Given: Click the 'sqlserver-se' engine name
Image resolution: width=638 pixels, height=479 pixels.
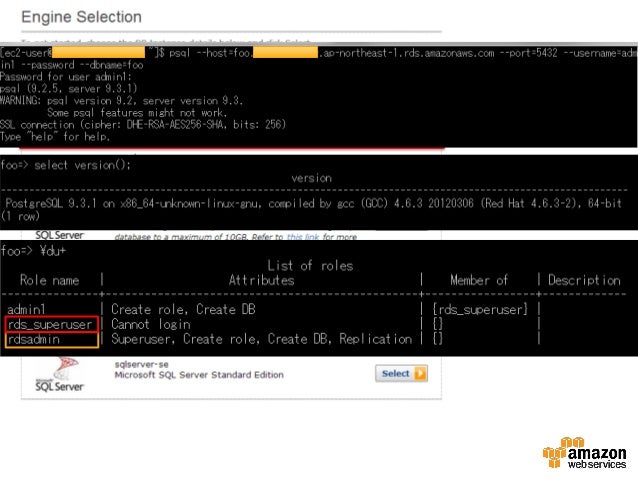Looking at the screenshot, I should click(141, 364).
